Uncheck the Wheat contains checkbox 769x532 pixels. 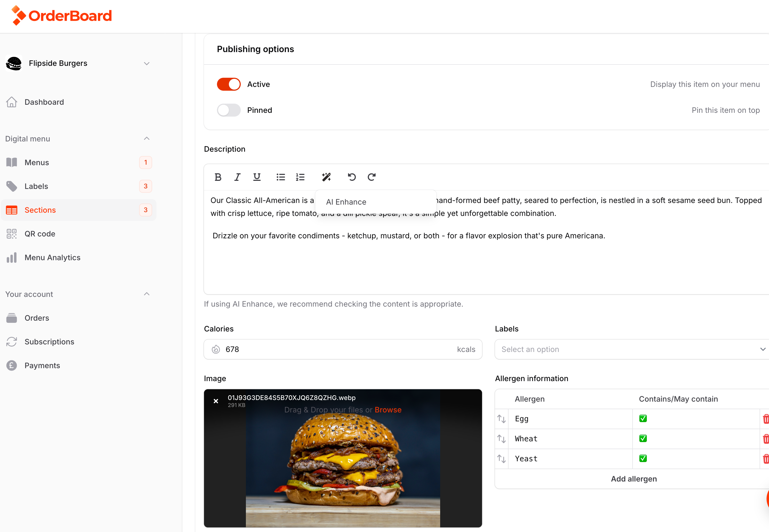[643, 439]
